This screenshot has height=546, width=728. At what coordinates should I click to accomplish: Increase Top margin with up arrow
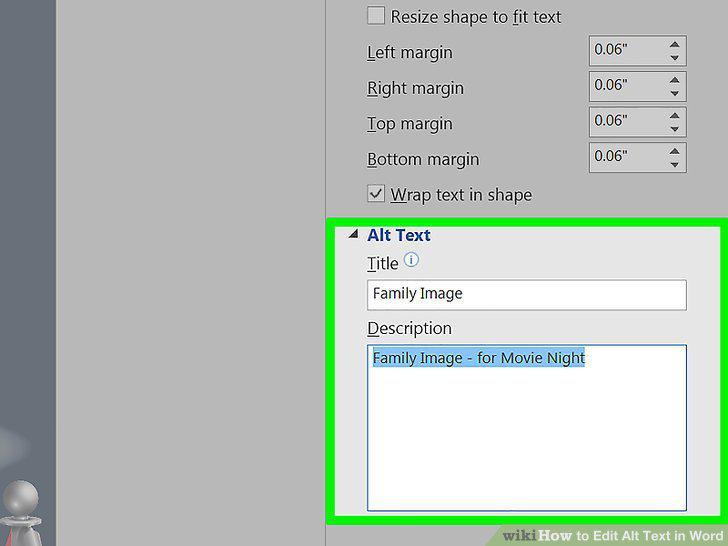(x=675, y=115)
